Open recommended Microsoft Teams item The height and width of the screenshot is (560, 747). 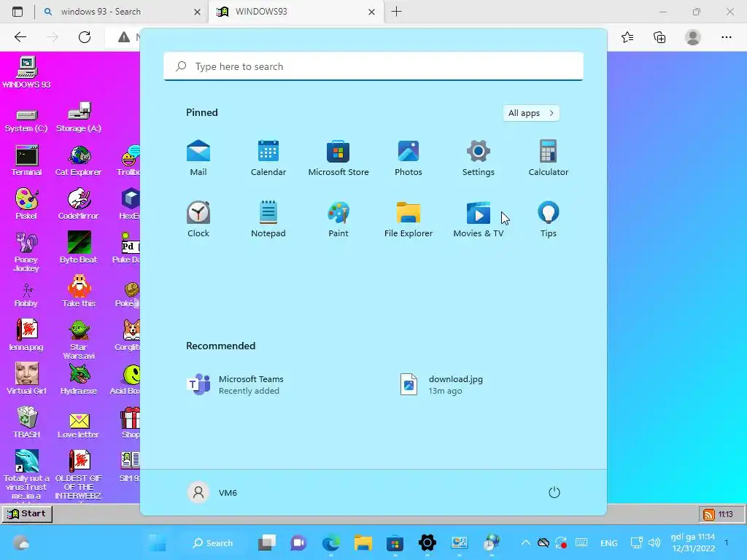pyautogui.click(x=236, y=385)
